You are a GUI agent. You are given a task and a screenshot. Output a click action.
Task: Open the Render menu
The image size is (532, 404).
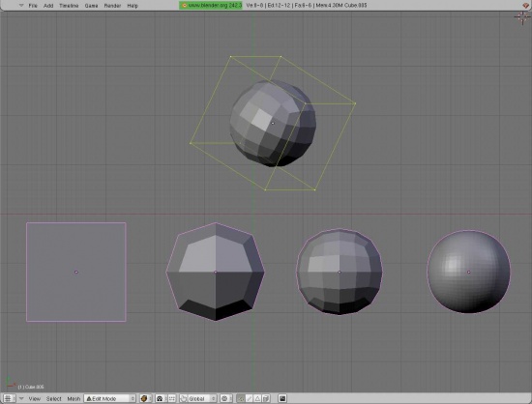pos(112,6)
